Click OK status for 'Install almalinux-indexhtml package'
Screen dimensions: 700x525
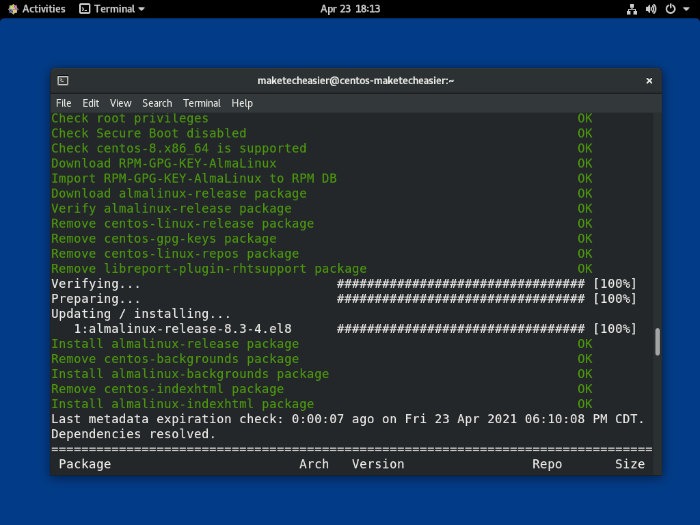coord(585,404)
